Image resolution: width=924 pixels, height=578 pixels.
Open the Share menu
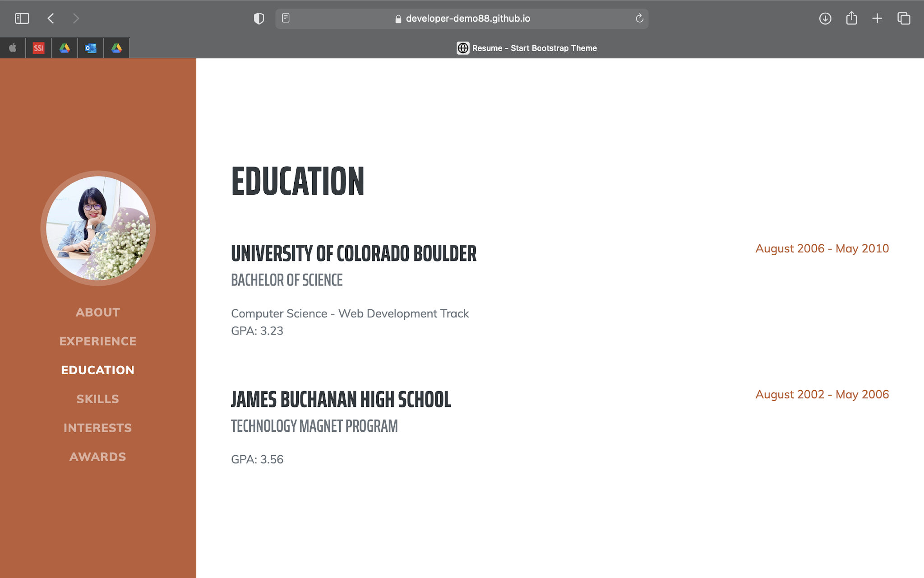click(x=851, y=19)
